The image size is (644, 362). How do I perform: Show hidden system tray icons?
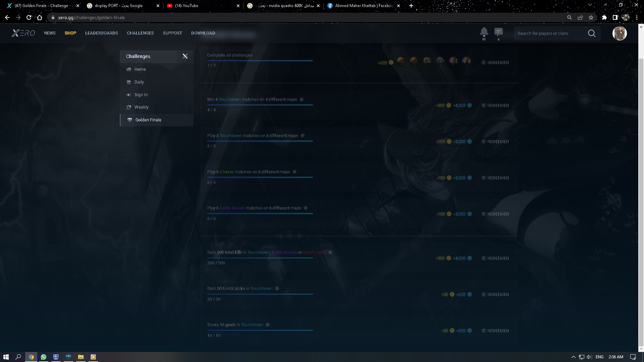[573, 357]
